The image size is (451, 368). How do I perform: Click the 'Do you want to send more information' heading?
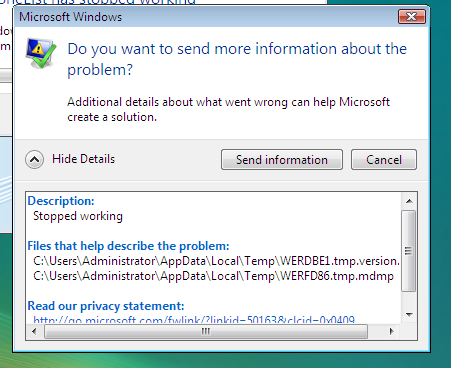coord(237,59)
